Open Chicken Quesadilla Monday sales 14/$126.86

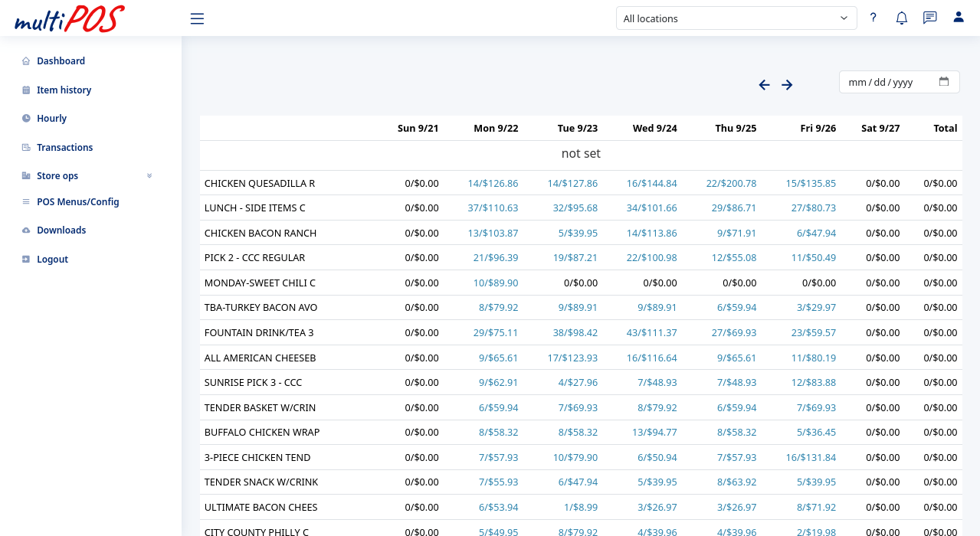(x=493, y=184)
